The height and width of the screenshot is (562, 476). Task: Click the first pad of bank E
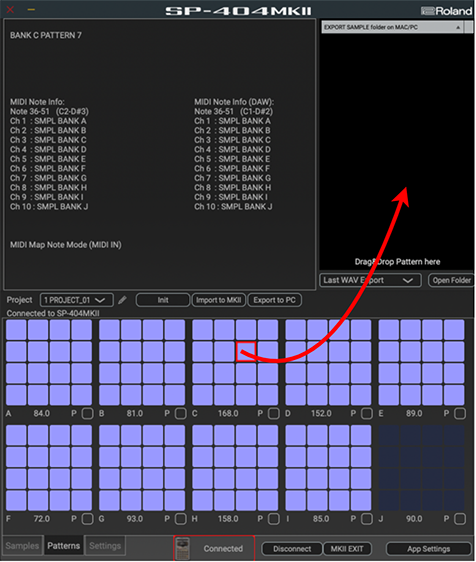[389, 329]
